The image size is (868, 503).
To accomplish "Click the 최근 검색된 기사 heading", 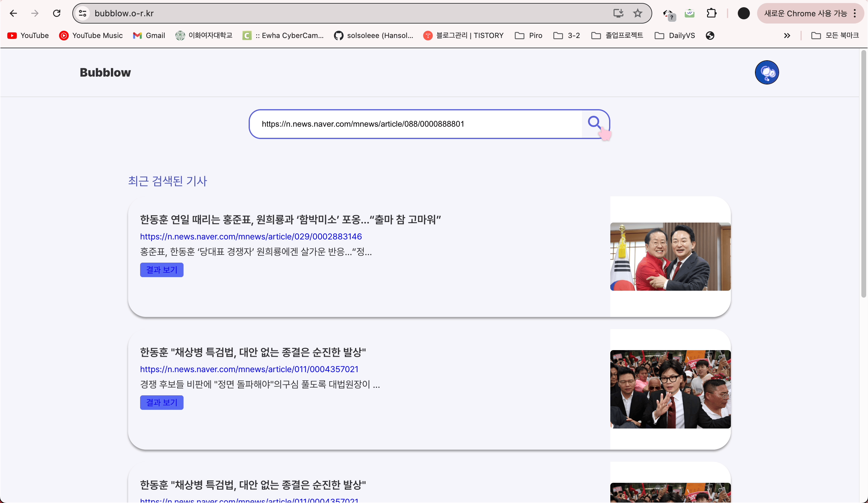I will point(167,181).
